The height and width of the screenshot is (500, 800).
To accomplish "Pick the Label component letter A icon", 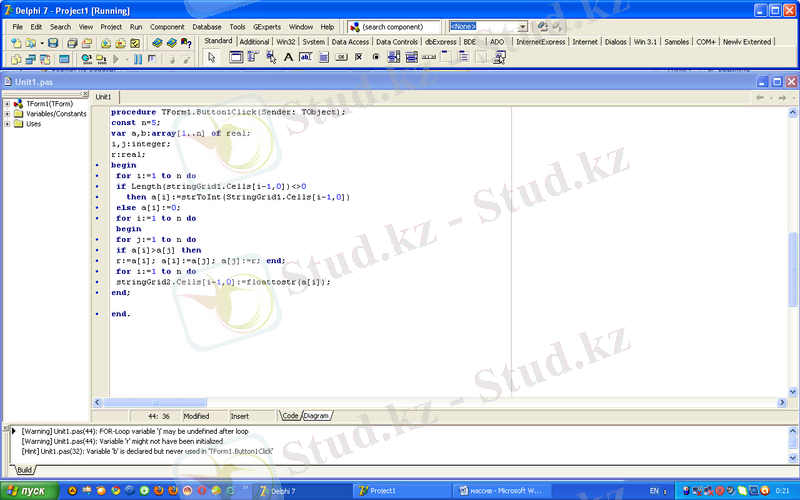I will pos(288,57).
